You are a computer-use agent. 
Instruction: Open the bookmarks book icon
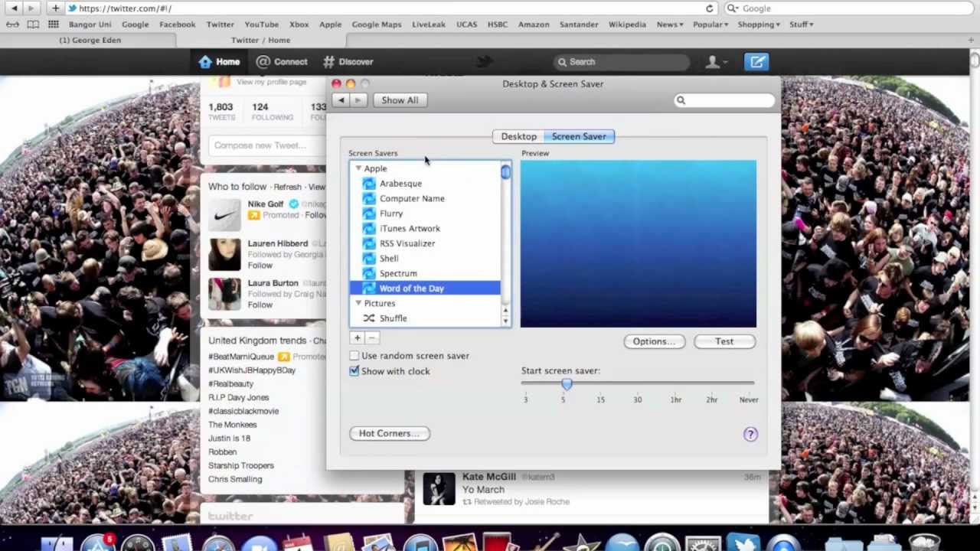point(33,24)
